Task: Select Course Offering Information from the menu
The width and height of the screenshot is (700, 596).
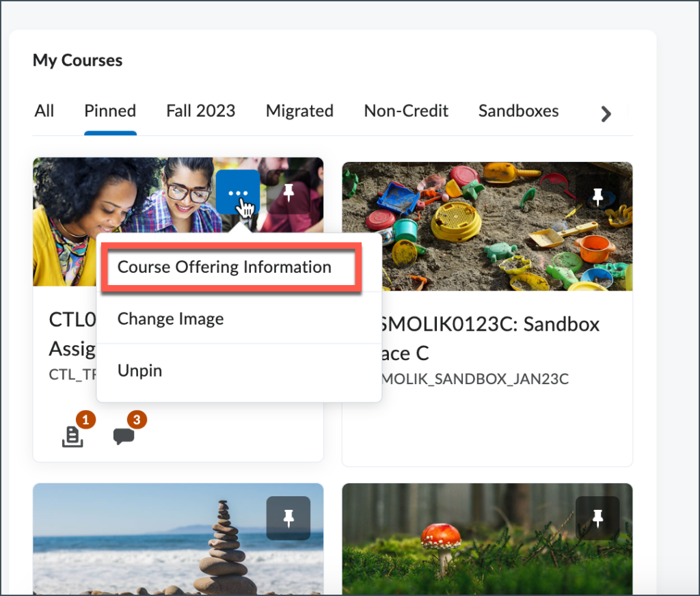Action: (225, 267)
